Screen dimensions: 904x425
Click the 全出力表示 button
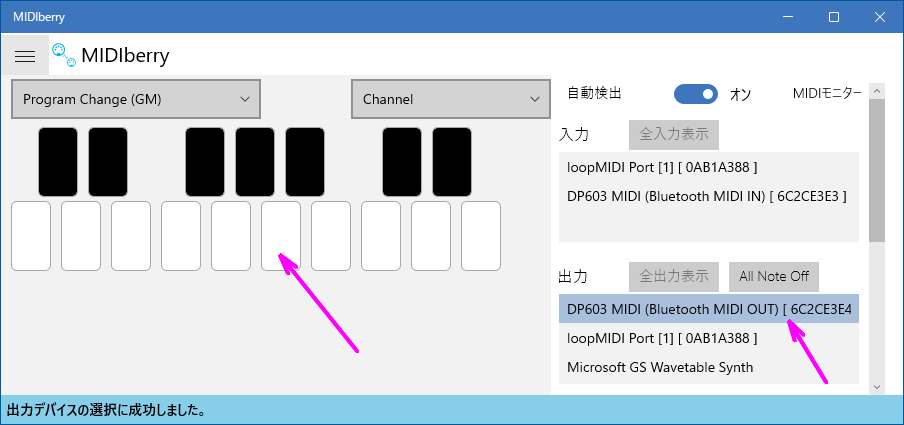tap(673, 276)
